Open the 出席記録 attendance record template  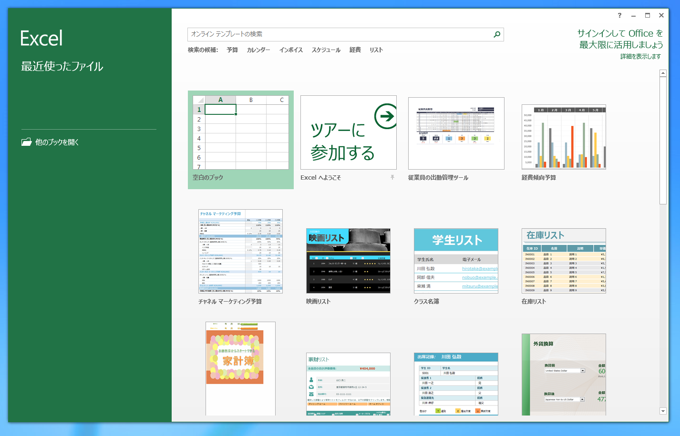tap(456, 384)
